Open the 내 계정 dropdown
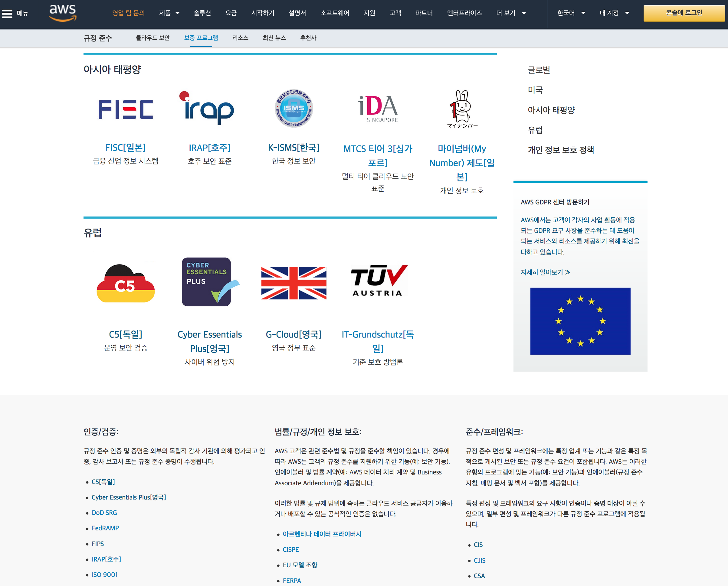The width and height of the screenshot is (728, 586). point(614,13)
